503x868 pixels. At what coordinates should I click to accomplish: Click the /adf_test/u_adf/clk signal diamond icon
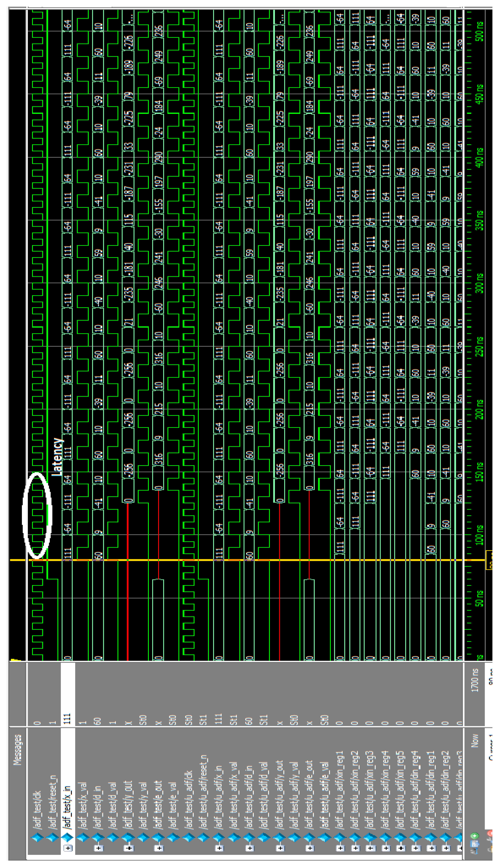[188, 837]
